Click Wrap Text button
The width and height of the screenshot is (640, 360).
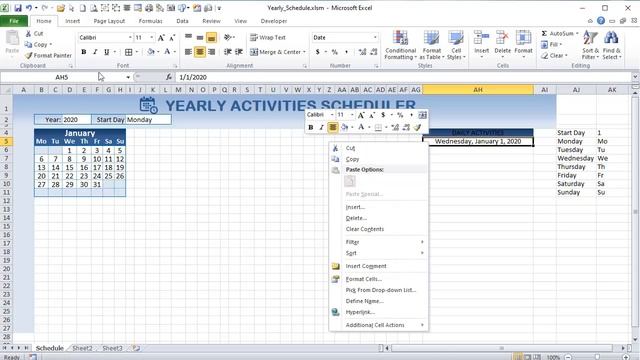pyautogui.click(x=268, y=38)
